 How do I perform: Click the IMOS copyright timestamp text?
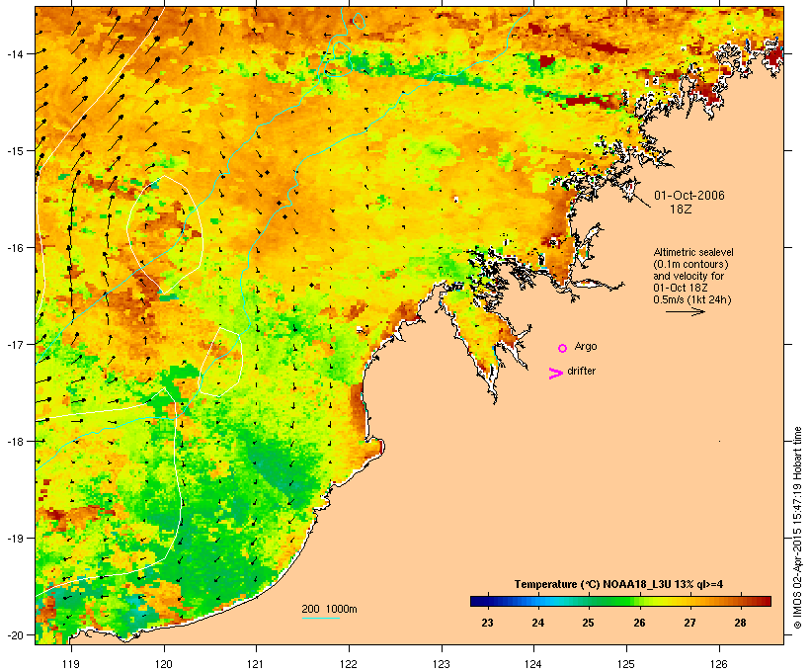(x=797, y=528)
